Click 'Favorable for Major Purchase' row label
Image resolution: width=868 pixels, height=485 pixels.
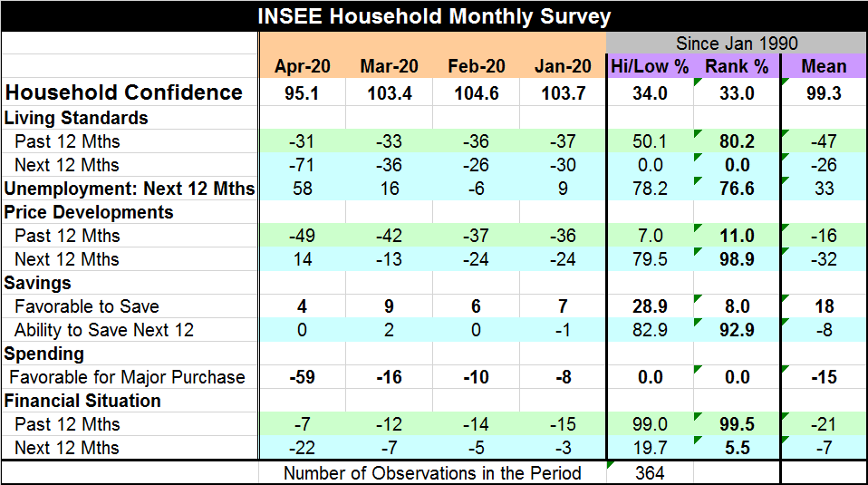128,378
